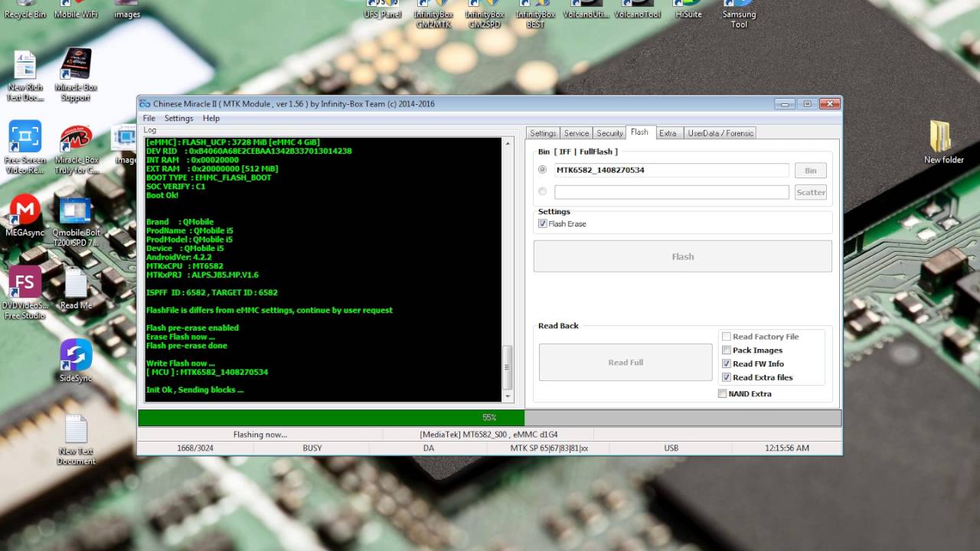
Task: Switch to the Service tab
Action: [x=577, y=133]
